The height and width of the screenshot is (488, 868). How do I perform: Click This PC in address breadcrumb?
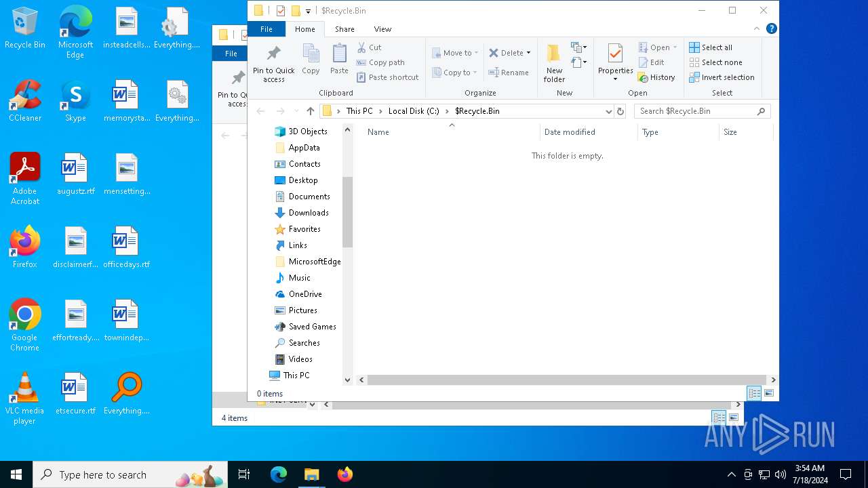[359, 111]
